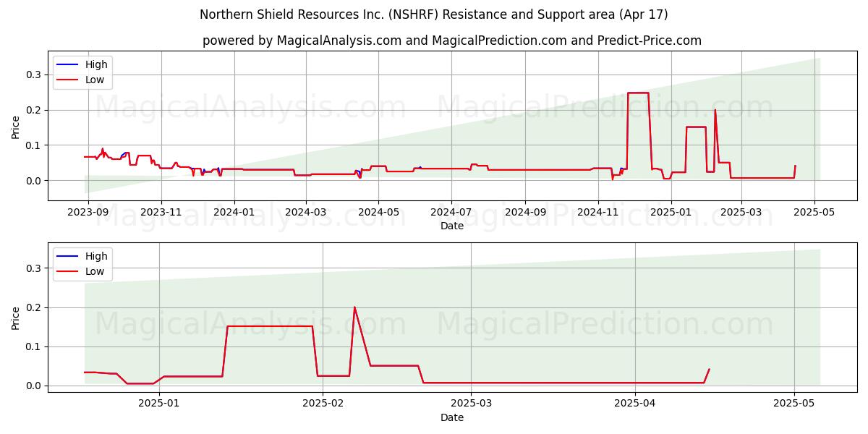
Task: Click the '2024-07' date tick label
Action: [x=451, y=213]
